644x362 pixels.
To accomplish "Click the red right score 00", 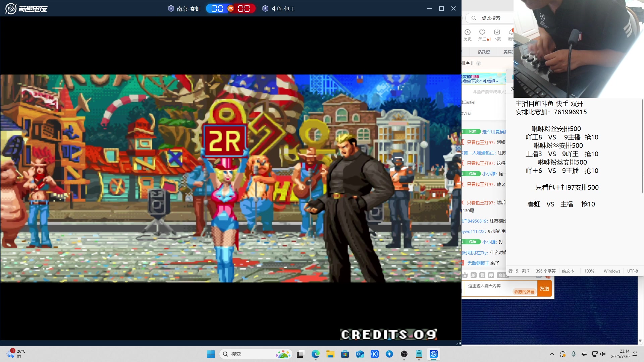I will pyautogui.click(x=244, y=8).
